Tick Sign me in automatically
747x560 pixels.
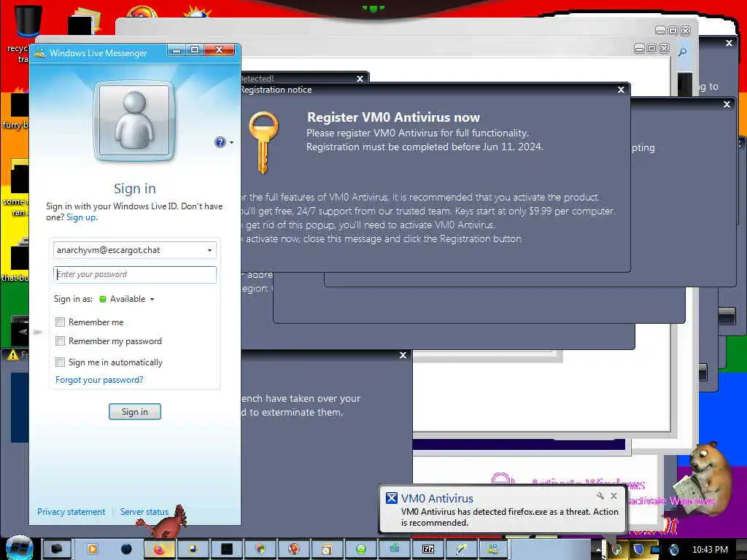pos(60,362)
